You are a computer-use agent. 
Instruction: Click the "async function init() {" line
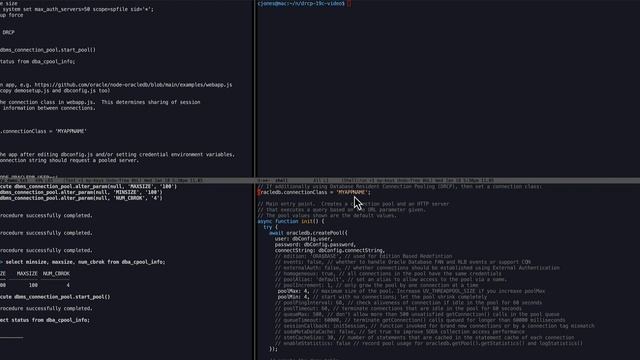pos(291,221)
